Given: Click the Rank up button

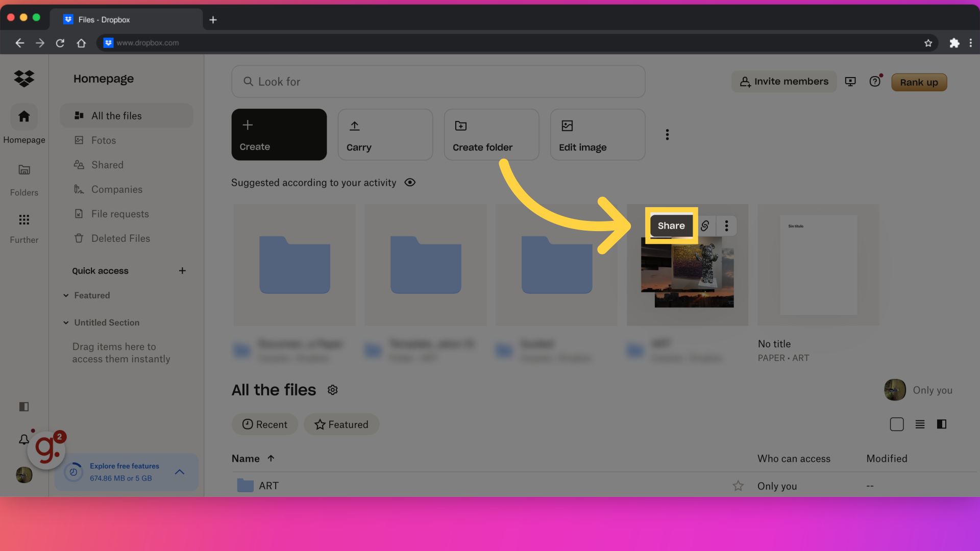Looking at the screenshot, I should [x=919, y=82].
